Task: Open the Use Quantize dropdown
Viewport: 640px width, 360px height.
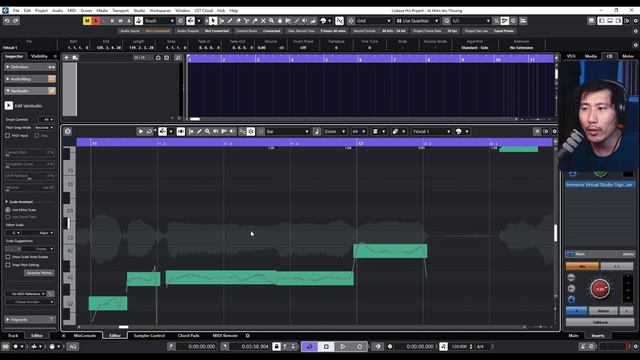Action: (417, 21)
